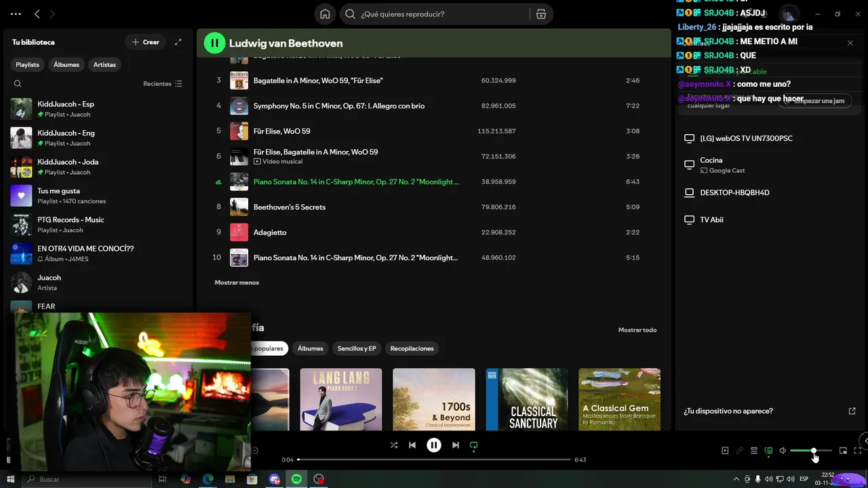The height and width of the screenshot is (488, 868).
Task: Expand the library panel with arrows icon
Action: tap(178, 42)
